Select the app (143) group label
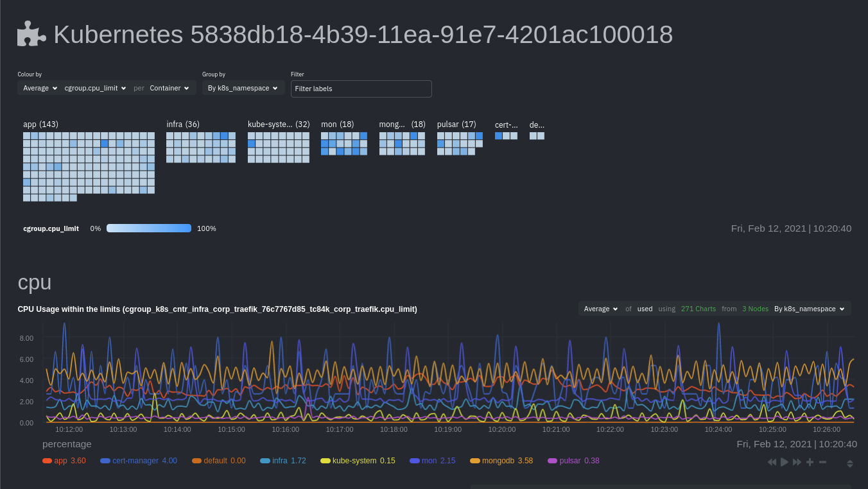868x489 pixels. (x=40, y=124)
